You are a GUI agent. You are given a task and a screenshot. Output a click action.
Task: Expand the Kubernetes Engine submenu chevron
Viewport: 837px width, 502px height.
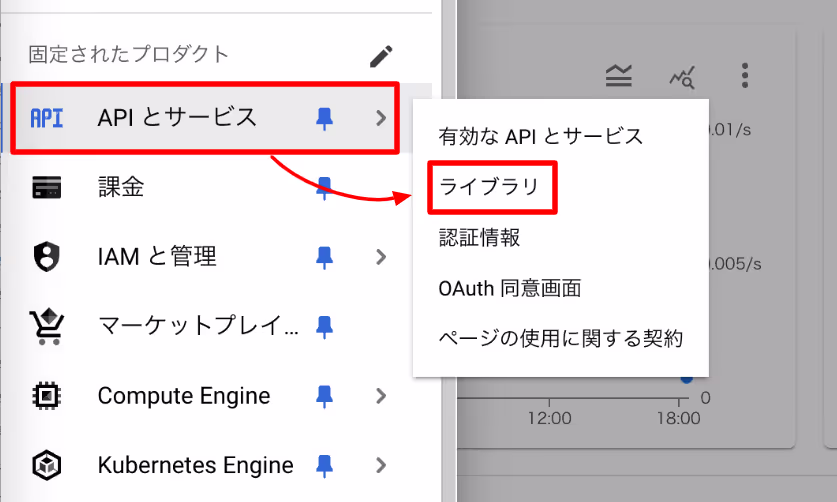[381, 465]
